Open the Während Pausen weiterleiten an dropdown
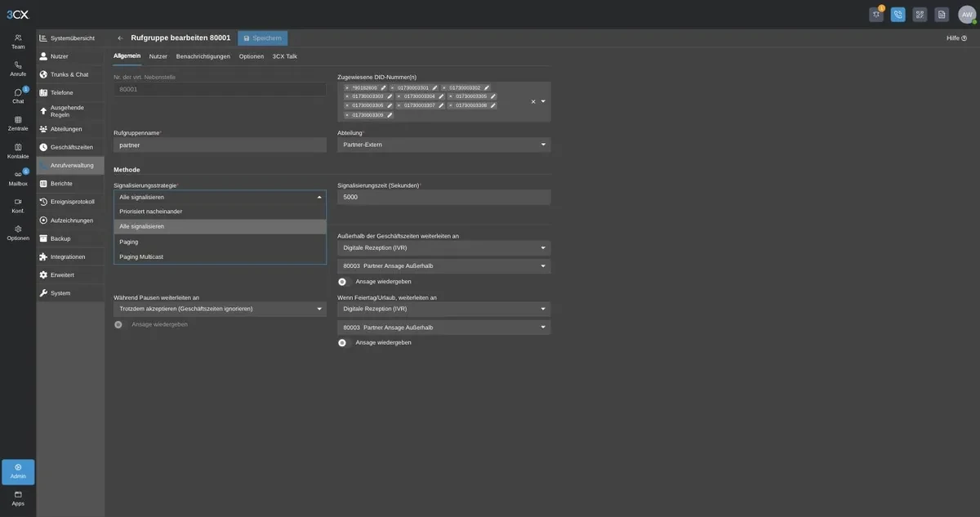Screen dimensions: 980x517 pyautogui.click(x=220, y=309)
